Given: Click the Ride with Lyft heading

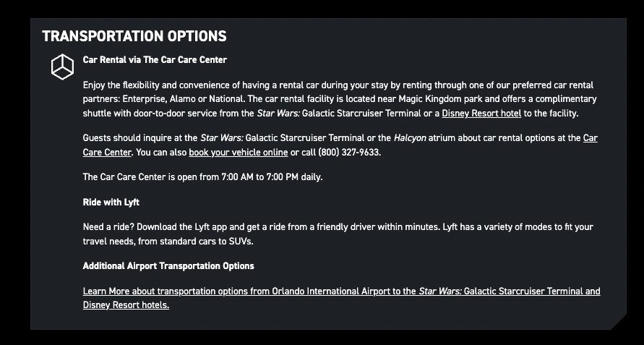Looking at the screenshot, I should coord(111,202).
